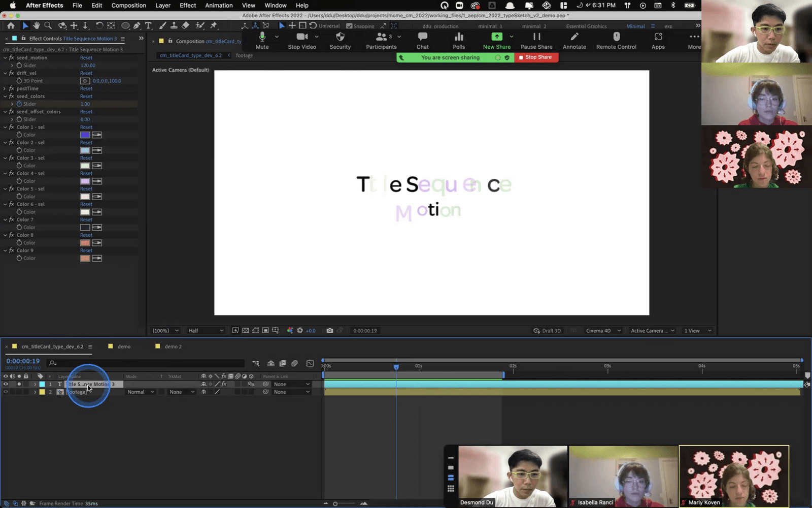Take snapshot with camera icon
This screenshot has height=508, width=812.
pyautogui.click(x=330, y=331)
